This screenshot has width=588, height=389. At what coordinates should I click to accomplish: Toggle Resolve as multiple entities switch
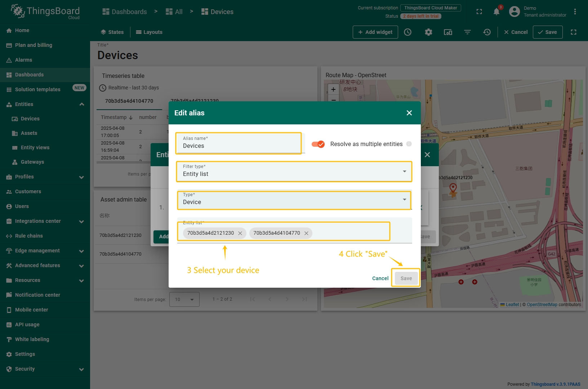click(318, 144)
